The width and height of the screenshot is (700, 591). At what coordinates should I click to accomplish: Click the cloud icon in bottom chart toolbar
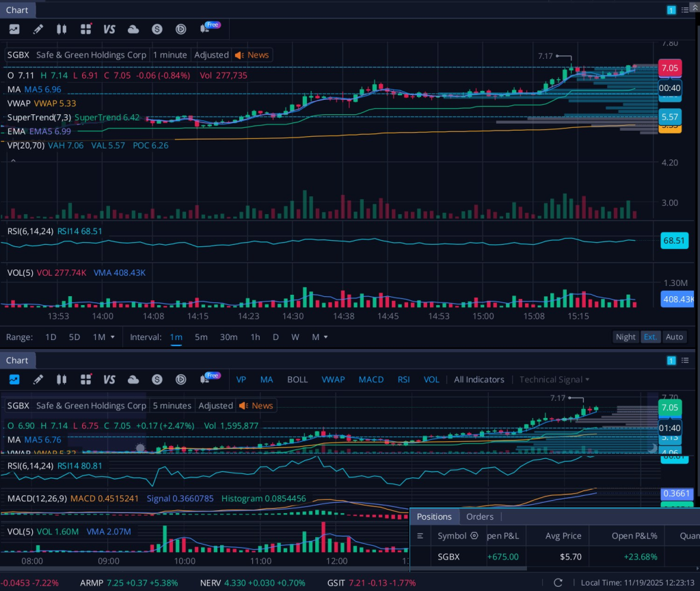tap(133, 380)
